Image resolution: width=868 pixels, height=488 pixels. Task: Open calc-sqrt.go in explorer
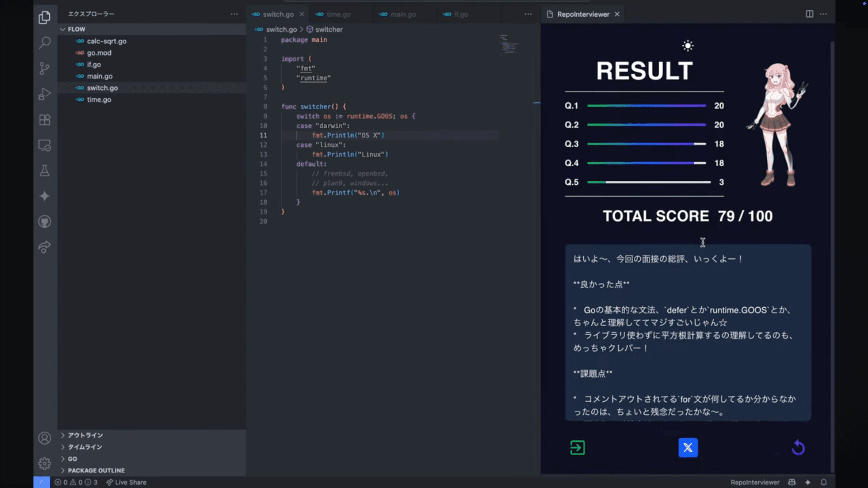[106, 41]
